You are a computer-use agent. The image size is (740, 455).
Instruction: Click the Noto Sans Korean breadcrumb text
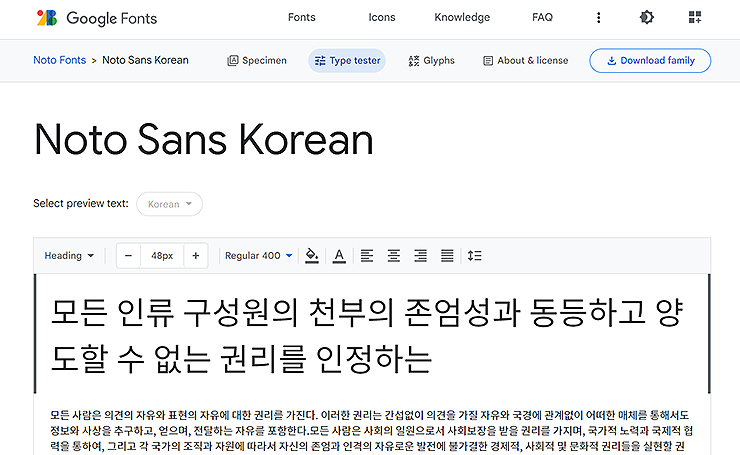pyautogui.click(x=145, y=60)
